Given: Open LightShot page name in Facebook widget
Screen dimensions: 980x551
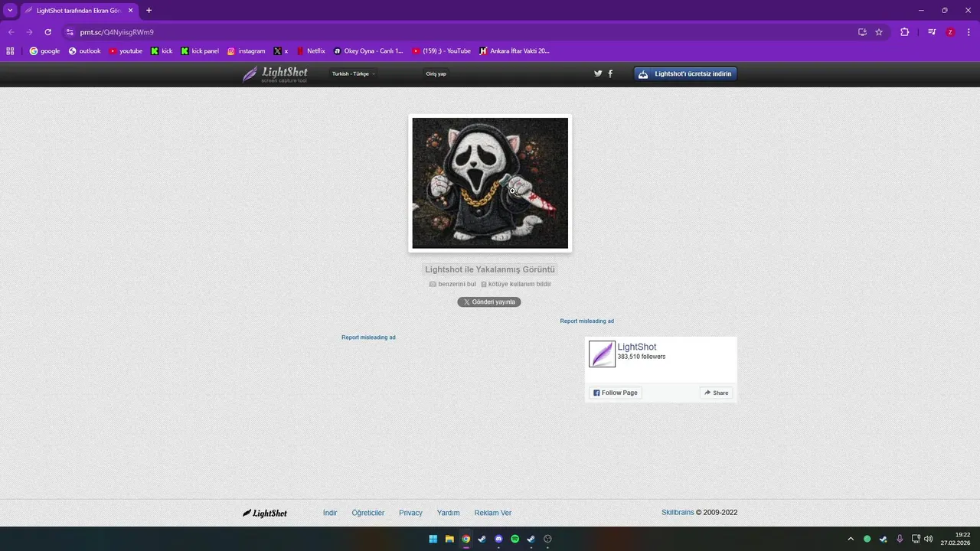Looking at the screenshot, I should (x=637, y=347).
